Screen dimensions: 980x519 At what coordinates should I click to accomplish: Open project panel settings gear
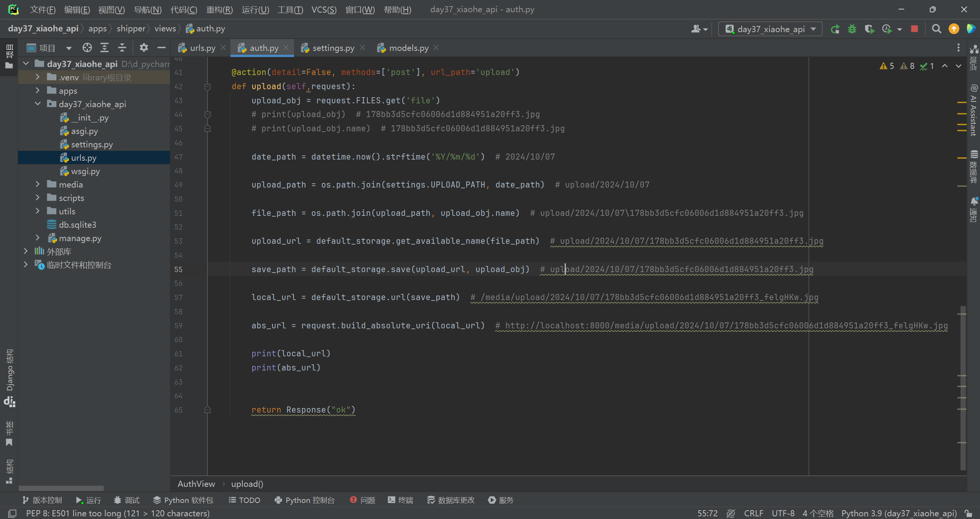(144, 48)
